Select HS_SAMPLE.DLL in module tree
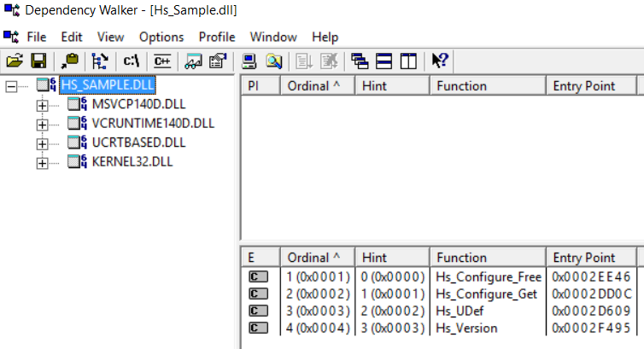The width and height of the screenshot is (644, 349). pos(108,84)
